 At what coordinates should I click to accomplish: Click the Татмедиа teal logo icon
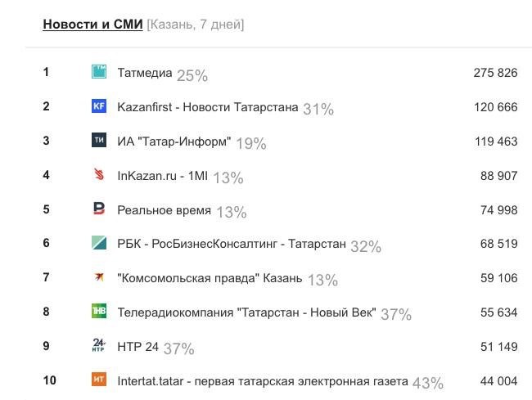point(99,72)
